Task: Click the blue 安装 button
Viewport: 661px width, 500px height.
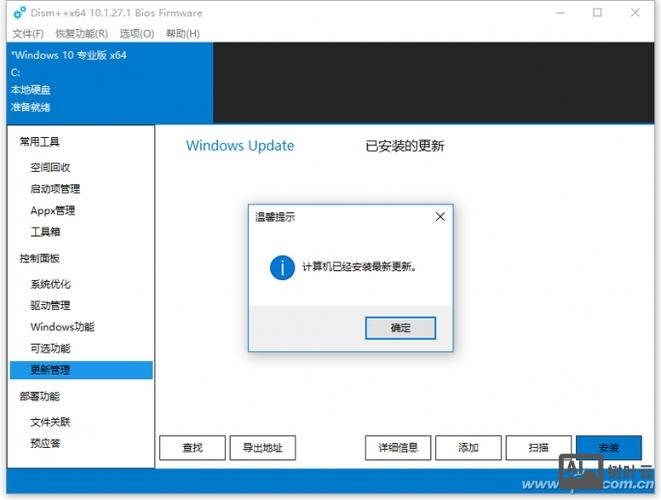Action: [609, 448]
